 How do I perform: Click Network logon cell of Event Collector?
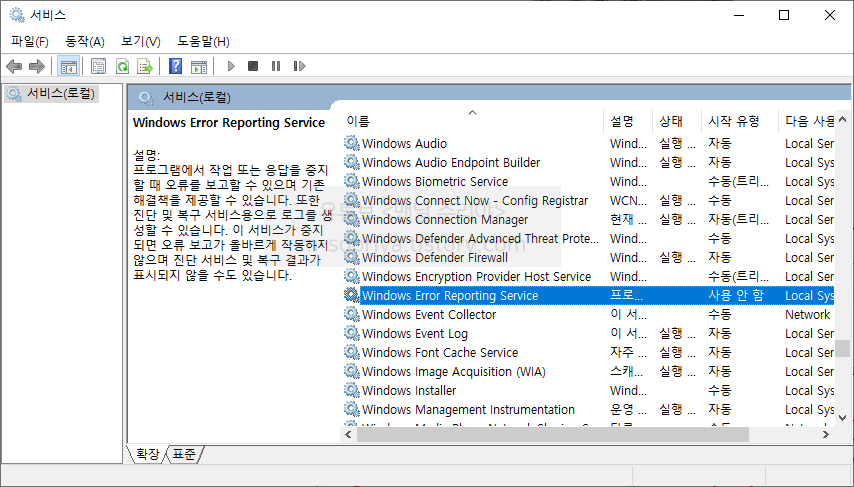click(x=808, y=314)
